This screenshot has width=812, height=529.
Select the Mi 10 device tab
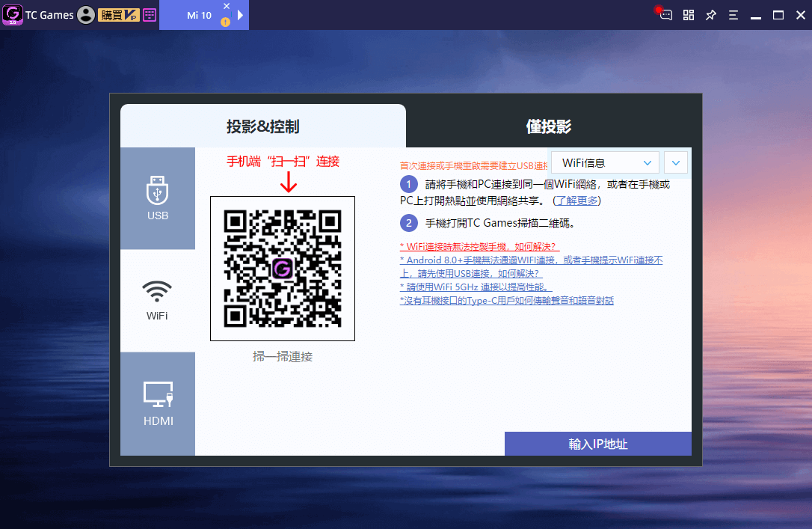[x=200, y=16]
